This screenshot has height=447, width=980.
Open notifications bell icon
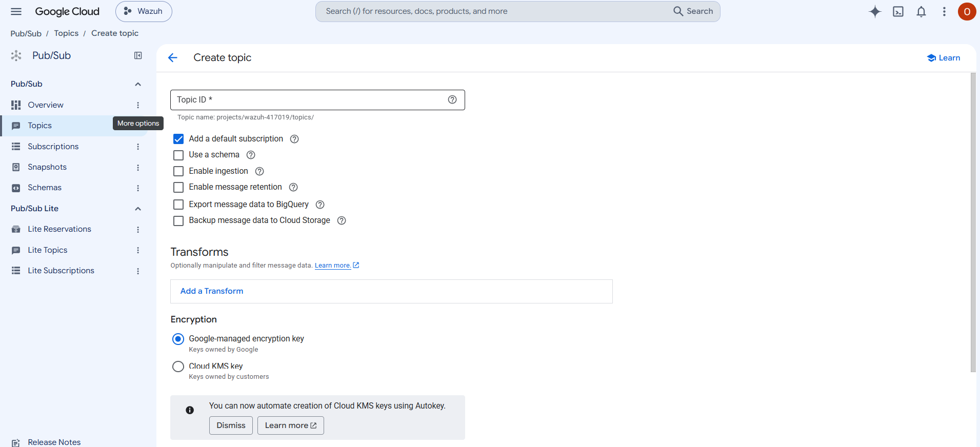tap(922, 11)
